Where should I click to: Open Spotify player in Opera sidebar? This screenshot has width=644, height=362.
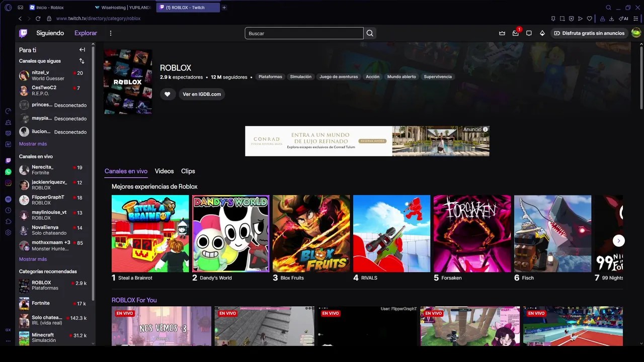tap(8, 200)
